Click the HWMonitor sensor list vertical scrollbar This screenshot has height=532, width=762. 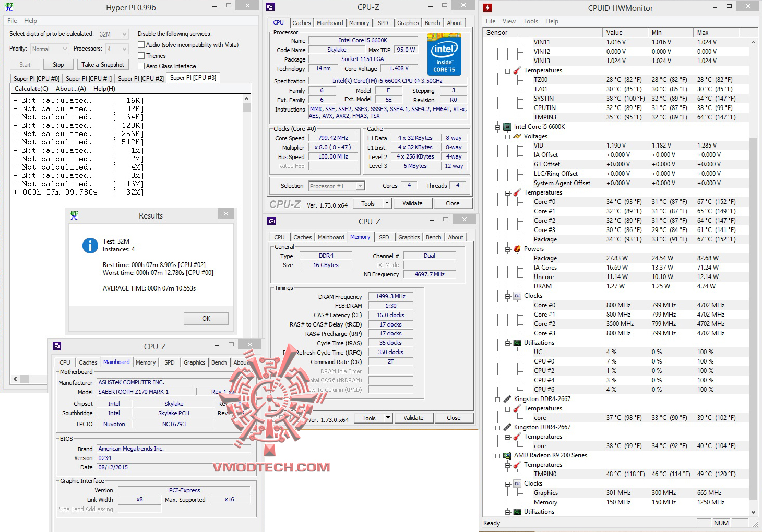pos(753,277)
